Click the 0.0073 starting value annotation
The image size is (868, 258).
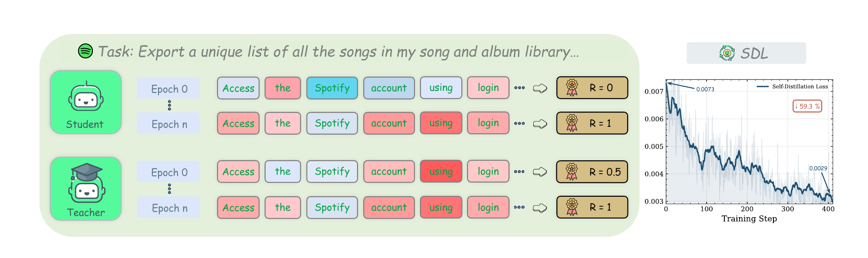click(705, 89)
